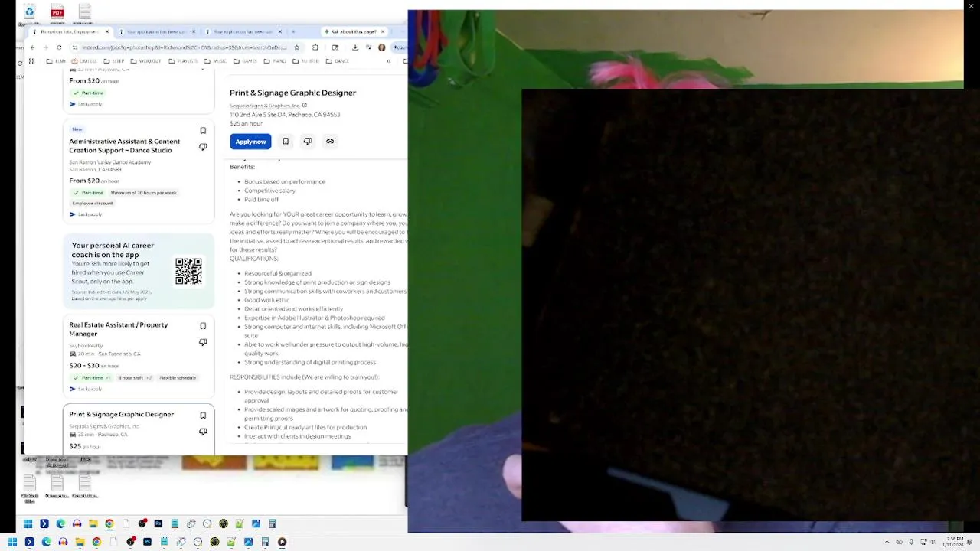Dislike the Print & Signage Graphic Designer card
This screenshot has width=980, height=551.
pyautogui.click(x=203, y=432)
